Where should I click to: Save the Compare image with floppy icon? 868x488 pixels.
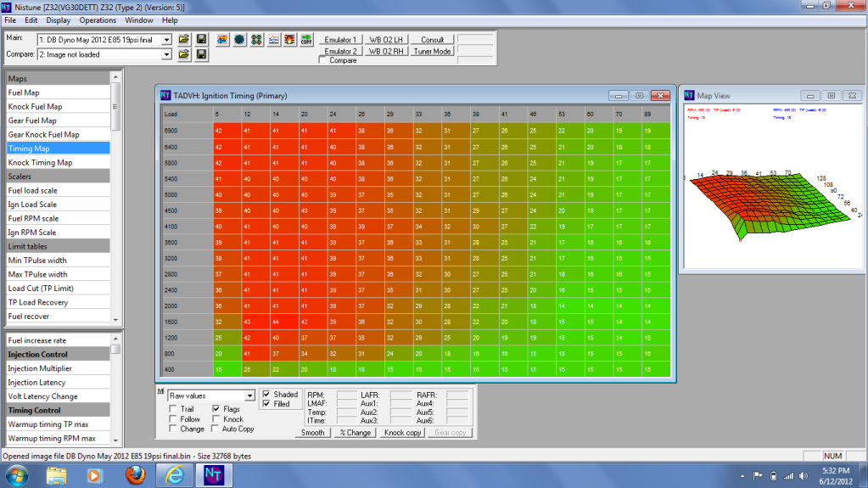coord(201,54)
